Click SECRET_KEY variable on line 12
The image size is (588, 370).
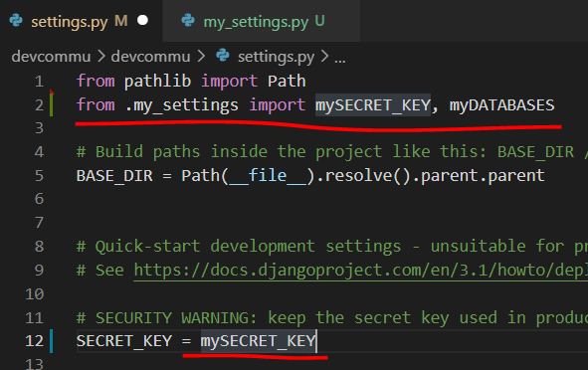124,341
